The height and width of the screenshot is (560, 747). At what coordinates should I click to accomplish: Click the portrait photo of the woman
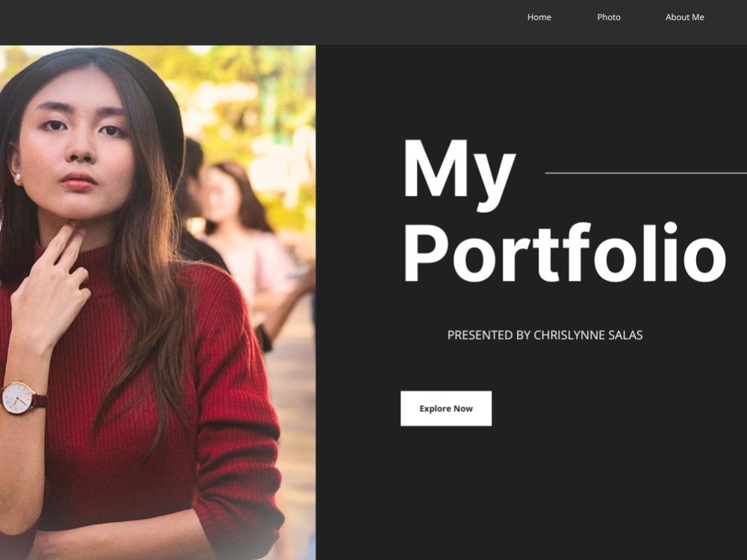tap(158, 303)
